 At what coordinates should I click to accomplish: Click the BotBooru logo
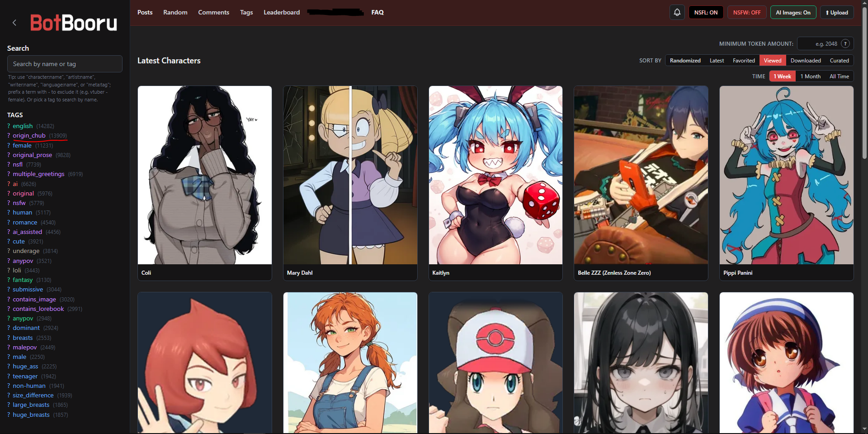[74, 23]
